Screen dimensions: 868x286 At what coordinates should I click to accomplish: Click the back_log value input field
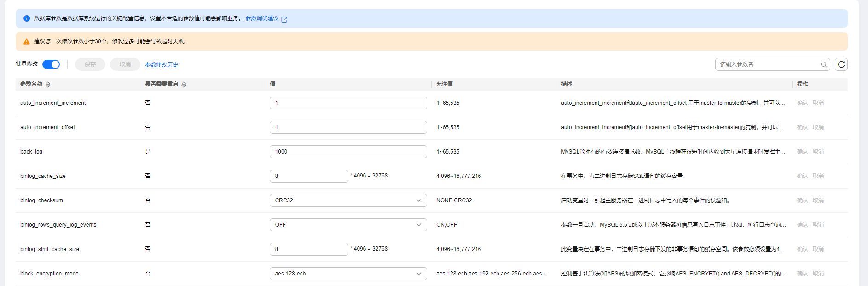tap(348, 152)
